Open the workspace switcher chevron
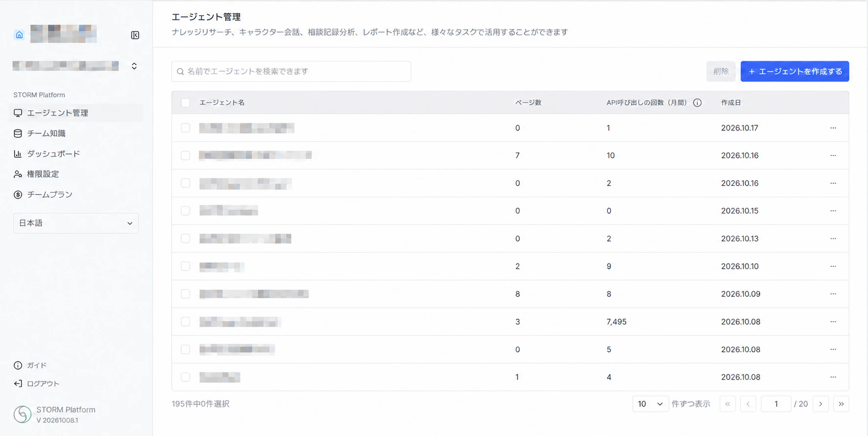Image resolution: width=868 pixels, height=436 pixels. (x=134, y=66)
